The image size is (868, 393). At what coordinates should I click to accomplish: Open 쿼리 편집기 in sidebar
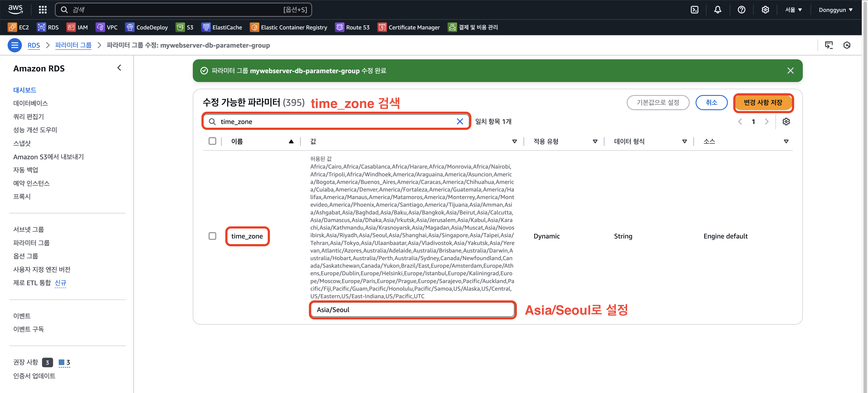coord(28,116)
